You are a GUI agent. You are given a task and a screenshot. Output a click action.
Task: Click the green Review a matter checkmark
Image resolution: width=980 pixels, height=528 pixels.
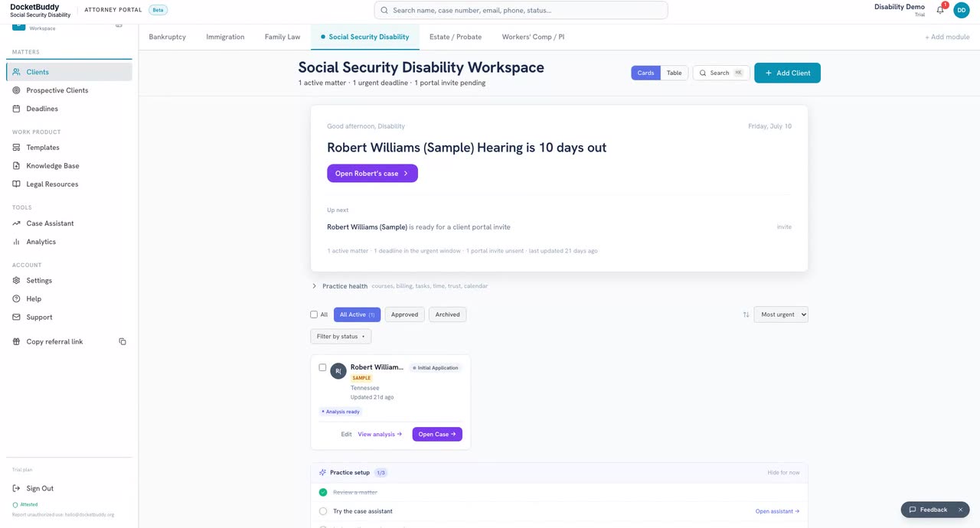(323, 492)
